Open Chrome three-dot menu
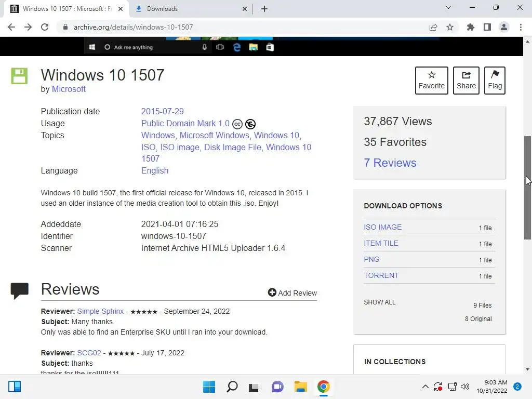 point(521,27)
